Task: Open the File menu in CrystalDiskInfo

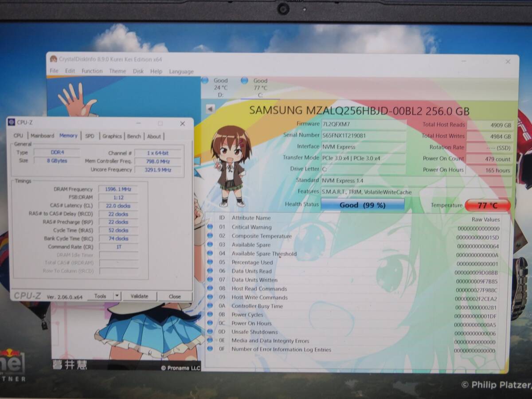Action: point(54,71)
